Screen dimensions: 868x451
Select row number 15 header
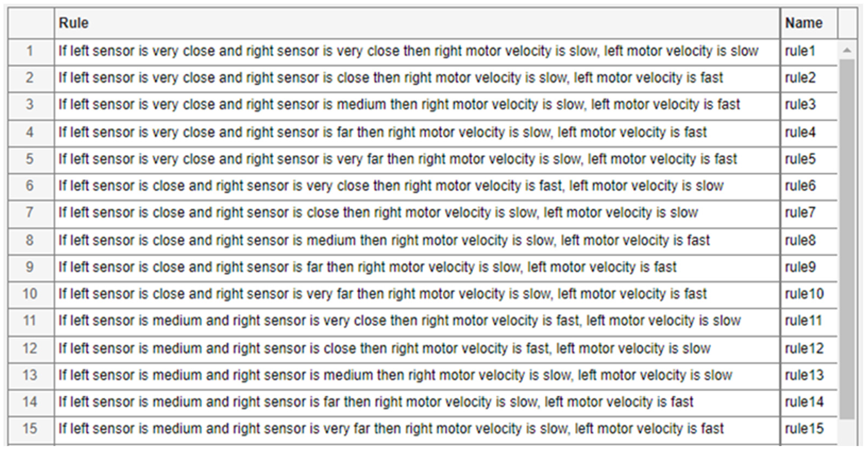click(30, 429)
